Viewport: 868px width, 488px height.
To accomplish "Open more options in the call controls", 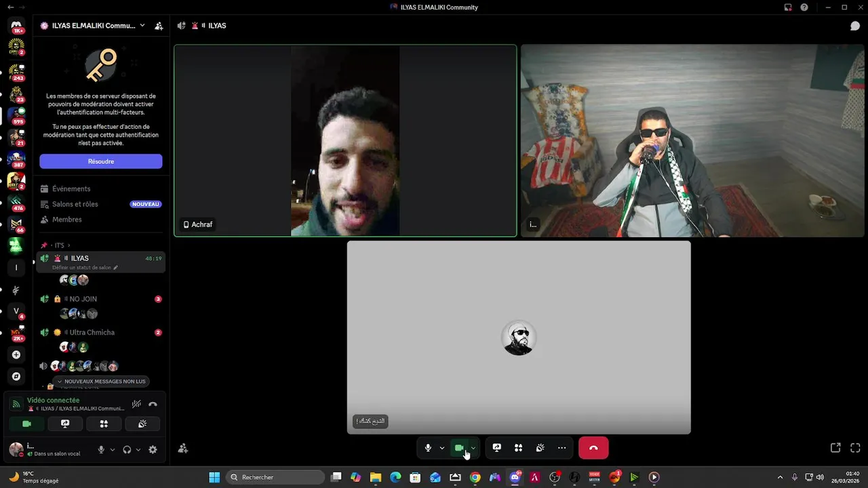I will (x=561, y=448).
